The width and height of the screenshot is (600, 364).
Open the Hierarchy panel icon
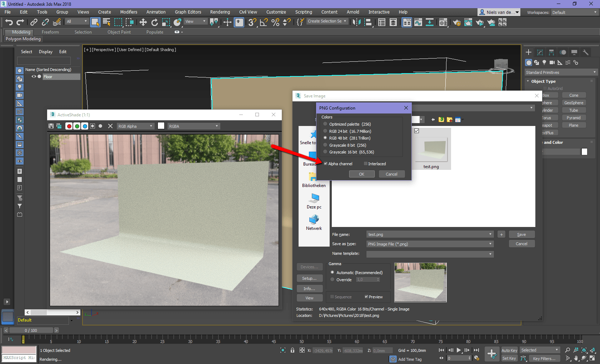pos(551,52)
